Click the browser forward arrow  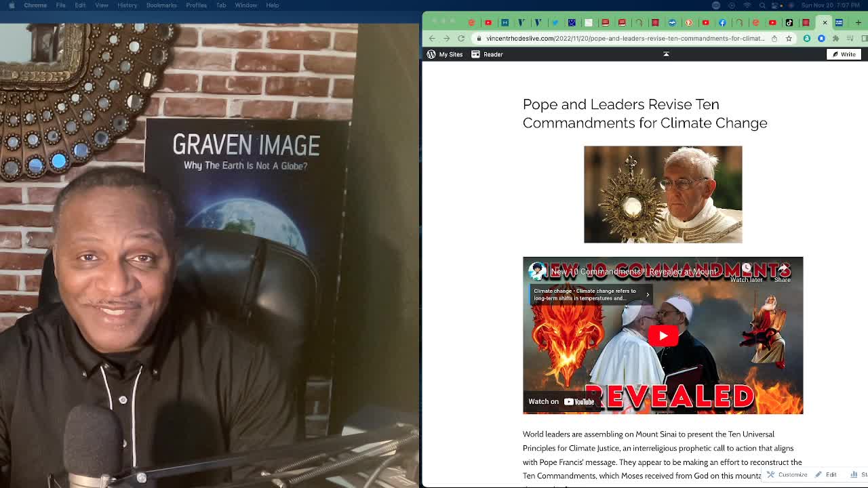pos(446,39)
